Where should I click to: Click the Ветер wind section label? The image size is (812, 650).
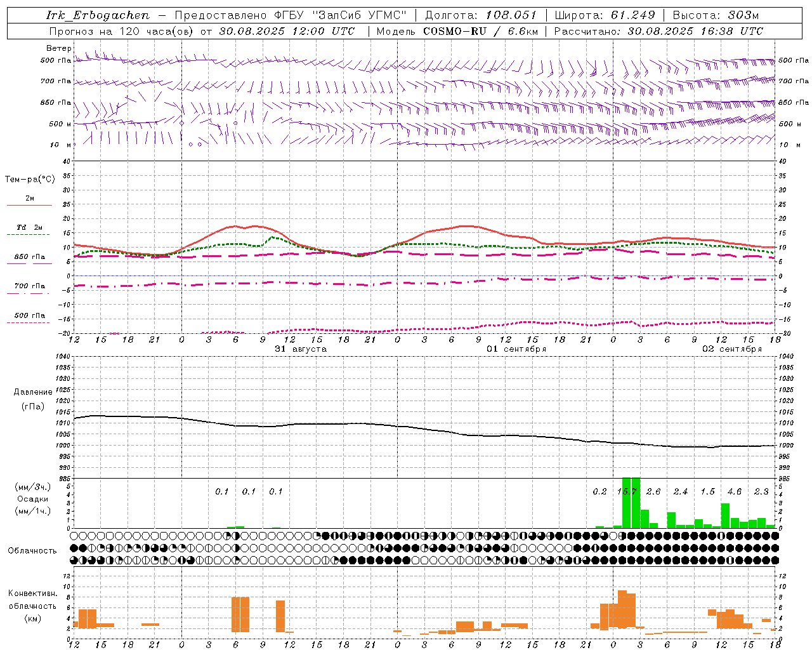tap(58, 48)
